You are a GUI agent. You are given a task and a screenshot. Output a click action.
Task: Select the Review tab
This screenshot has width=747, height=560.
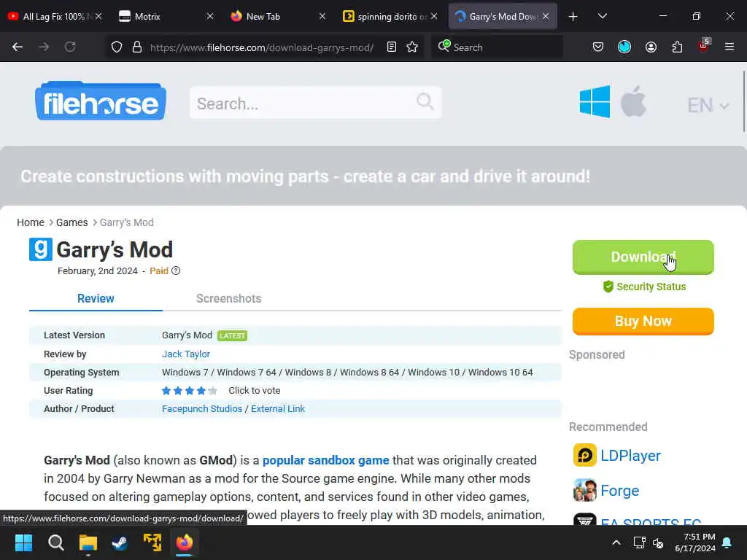click(x=96, y=298)
